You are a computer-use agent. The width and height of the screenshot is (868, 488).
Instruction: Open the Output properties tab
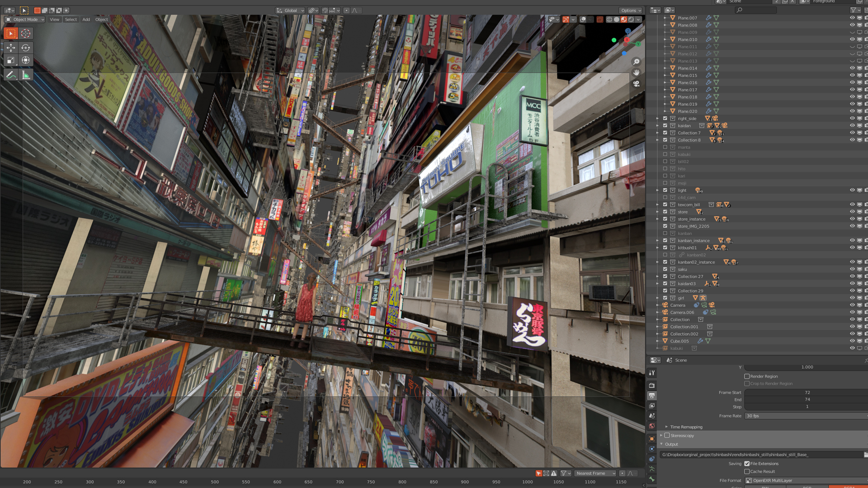652,395
